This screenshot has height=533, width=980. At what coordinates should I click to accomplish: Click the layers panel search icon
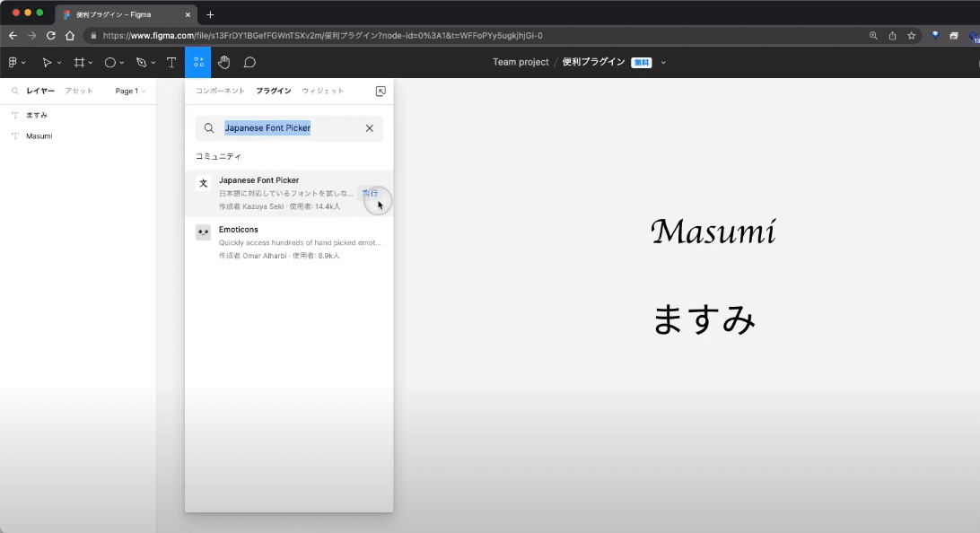click(x=15, y=91)
